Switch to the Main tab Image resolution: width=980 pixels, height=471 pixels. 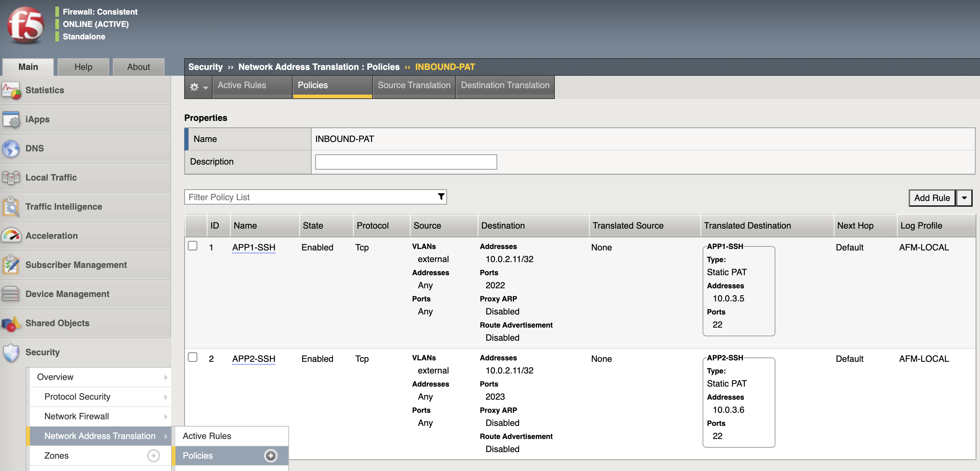coord(28,67)
